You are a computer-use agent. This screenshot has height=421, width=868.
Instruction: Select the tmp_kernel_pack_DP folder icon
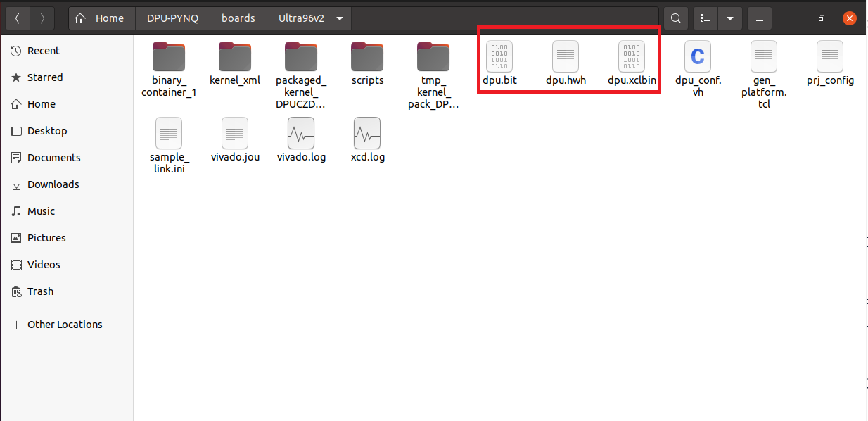pyautogui.click(x=433, y=56)
